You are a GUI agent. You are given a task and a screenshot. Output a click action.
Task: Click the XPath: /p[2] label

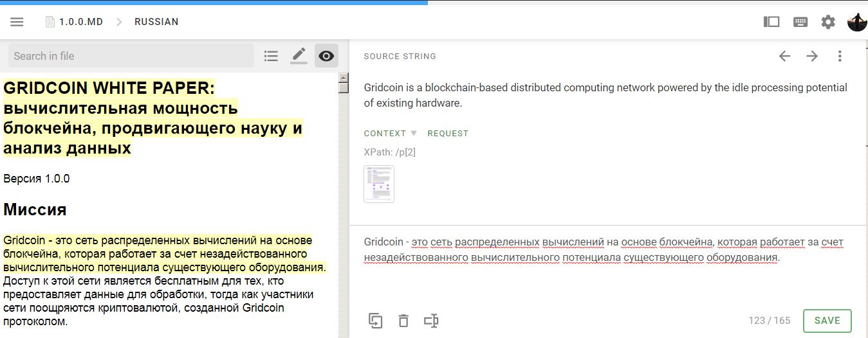click(x=390, y=152)
